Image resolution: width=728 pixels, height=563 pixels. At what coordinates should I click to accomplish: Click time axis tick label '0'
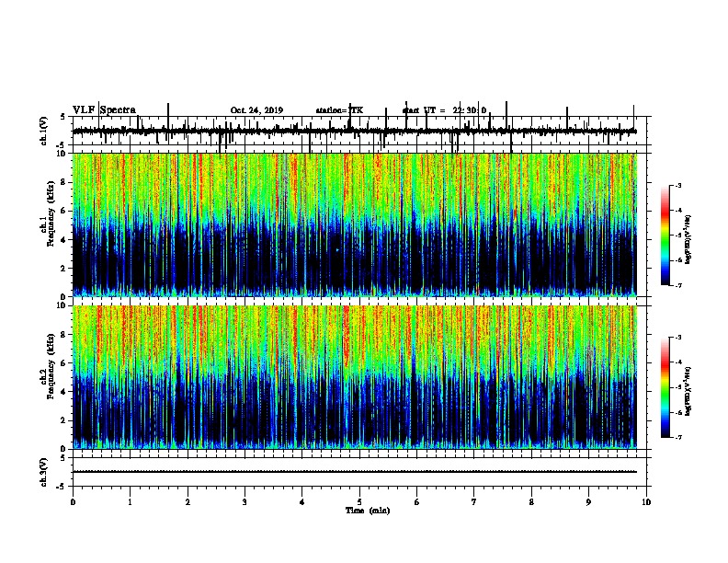coord(73,502)
